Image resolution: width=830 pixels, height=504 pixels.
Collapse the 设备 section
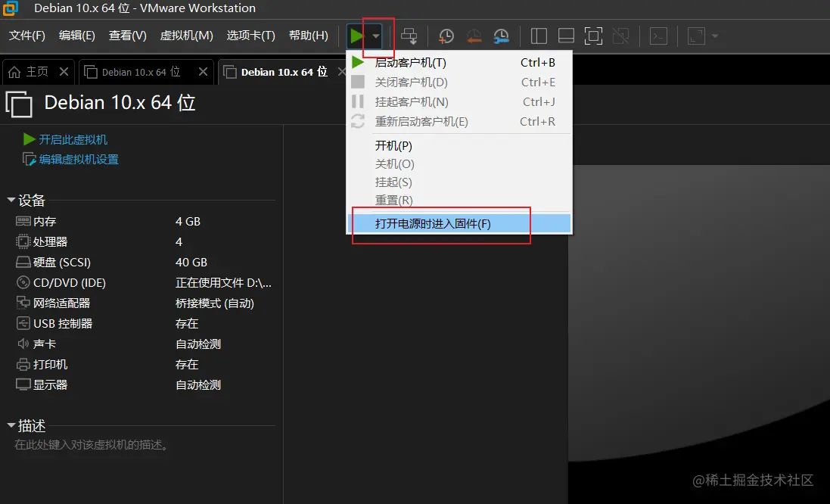coord(11,200)
